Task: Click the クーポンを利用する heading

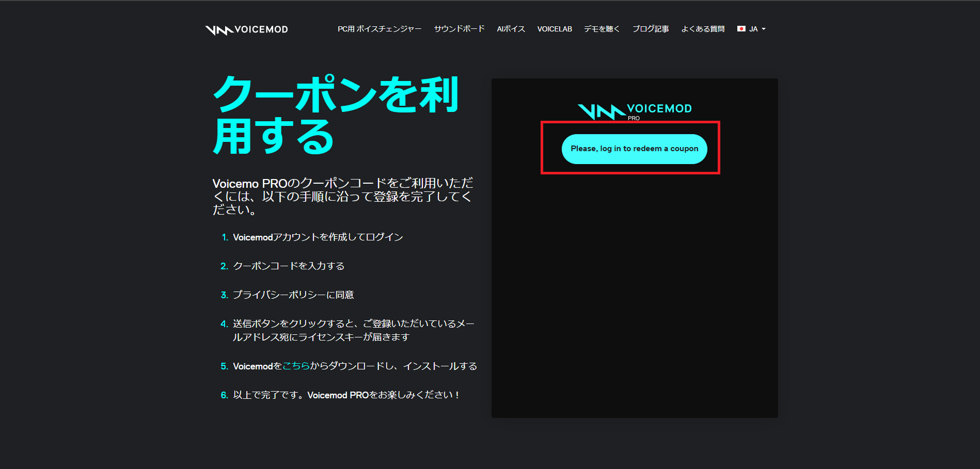Action: click(336, 115)
